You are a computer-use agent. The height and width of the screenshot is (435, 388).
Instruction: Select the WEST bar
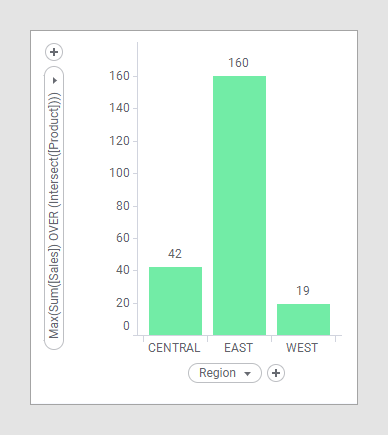[x=303, y=320]
